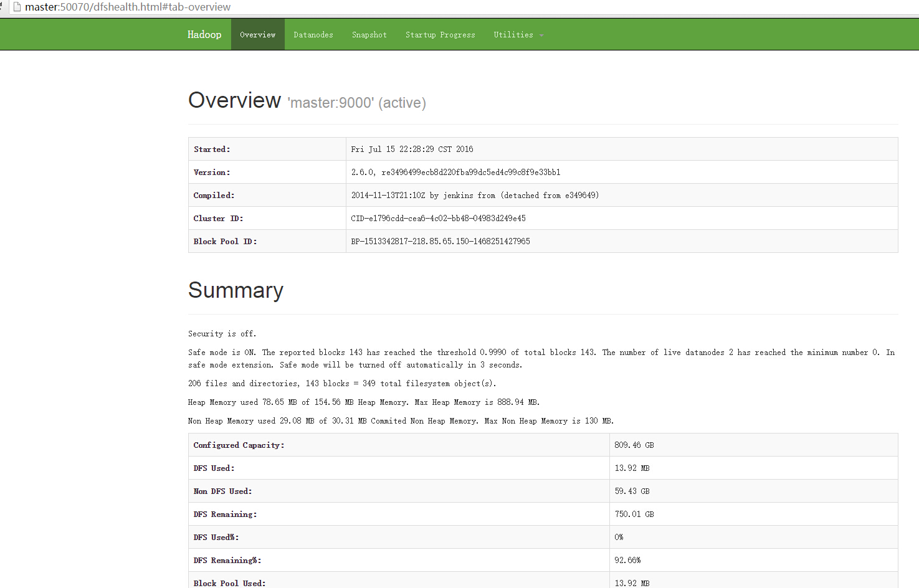Screen dimensions: 919x588
Task: Click the value '59.43 GB'
Action: [x=632, y=491]
